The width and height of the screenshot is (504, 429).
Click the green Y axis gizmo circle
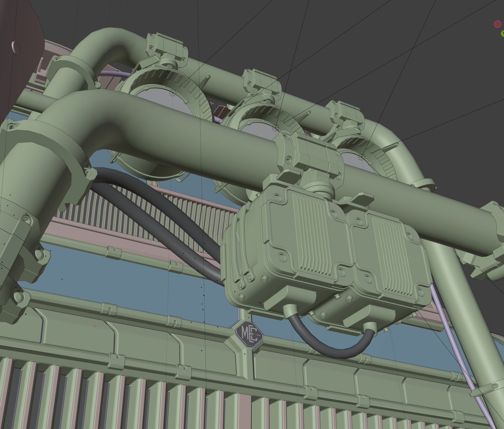click(503, 34)
